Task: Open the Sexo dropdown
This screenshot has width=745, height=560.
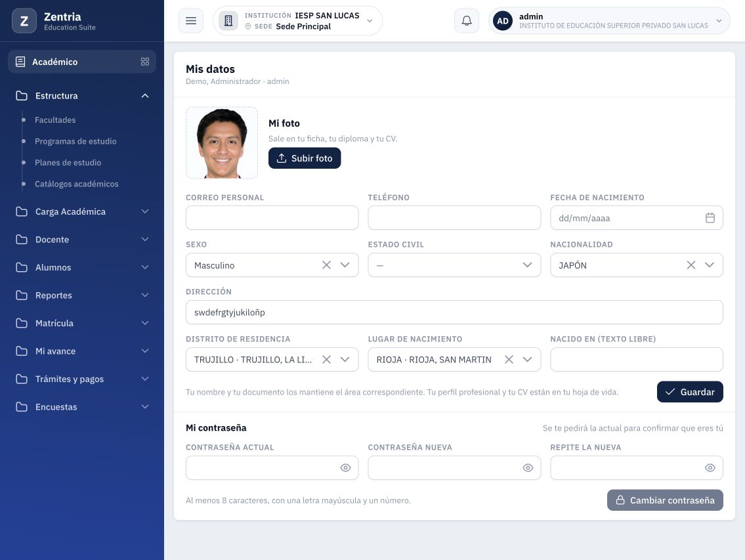Action: click(x=345, y=265)
